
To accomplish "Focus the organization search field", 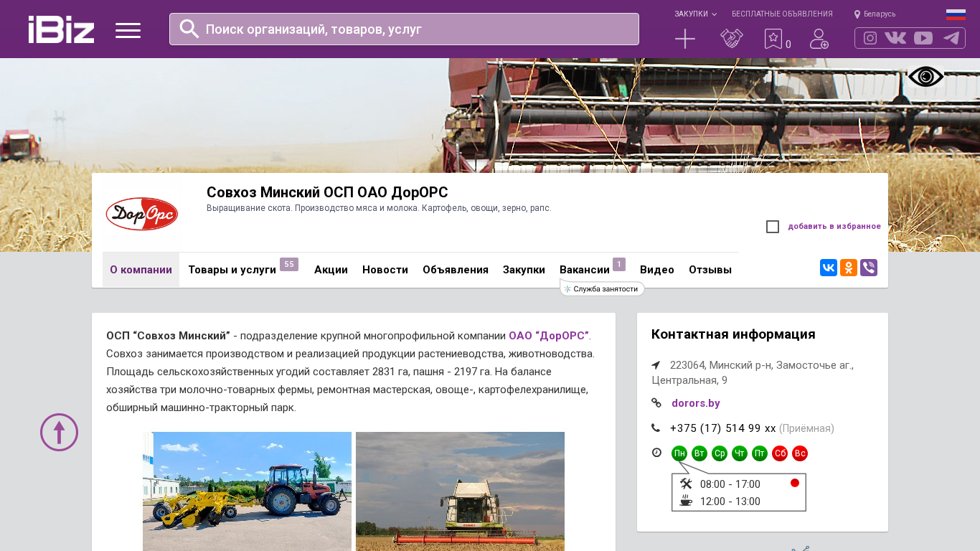I will point(404,29).
